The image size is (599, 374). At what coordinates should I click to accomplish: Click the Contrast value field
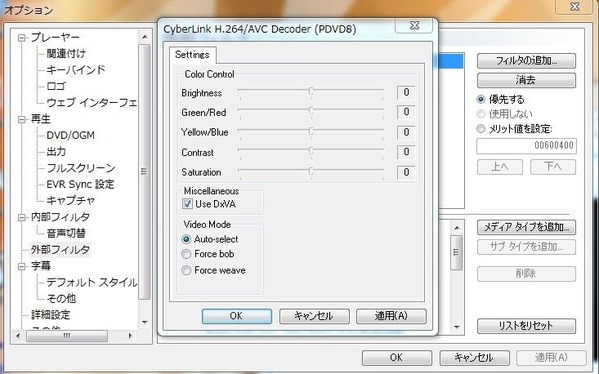coord(406,152)
